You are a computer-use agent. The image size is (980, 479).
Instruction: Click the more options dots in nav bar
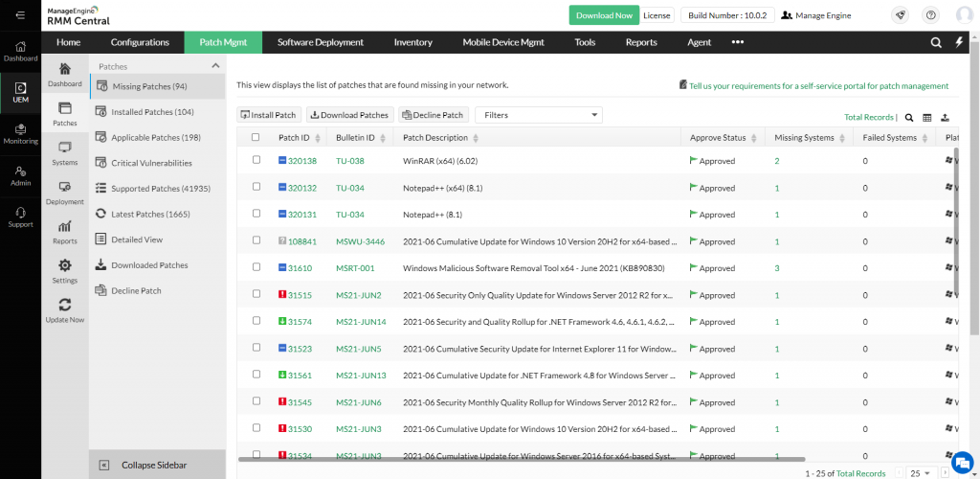click(738, 42)
